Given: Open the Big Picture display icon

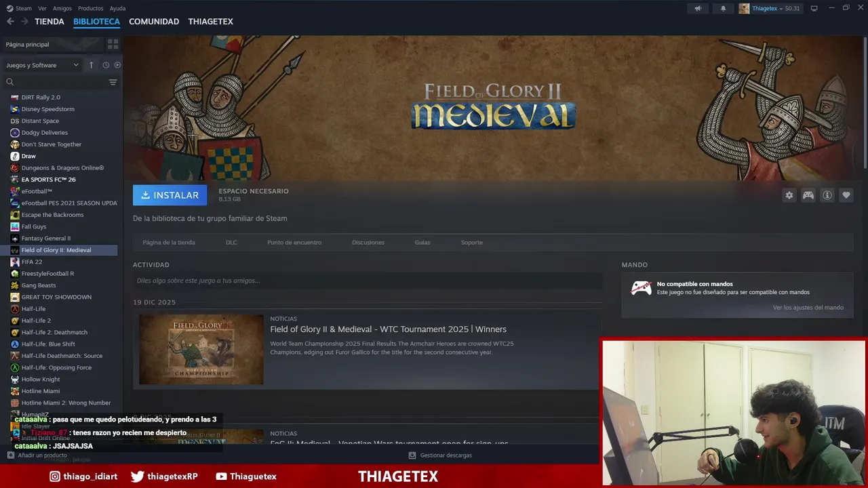Looking at the screenshot, I should (x=814, y=8).
